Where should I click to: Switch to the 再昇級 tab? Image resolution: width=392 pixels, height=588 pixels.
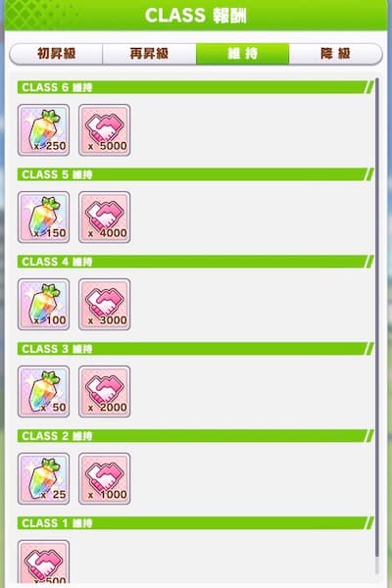[149, 54]
